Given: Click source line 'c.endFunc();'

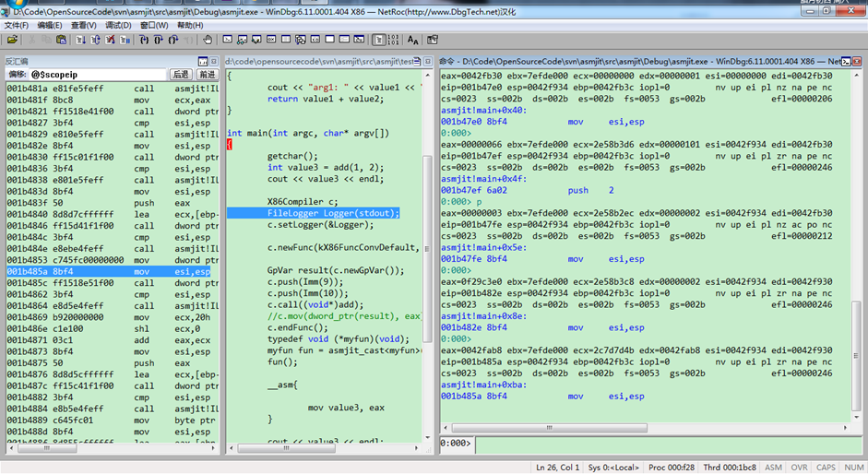Looking at the screenshot, I should [x=297, y=327].
